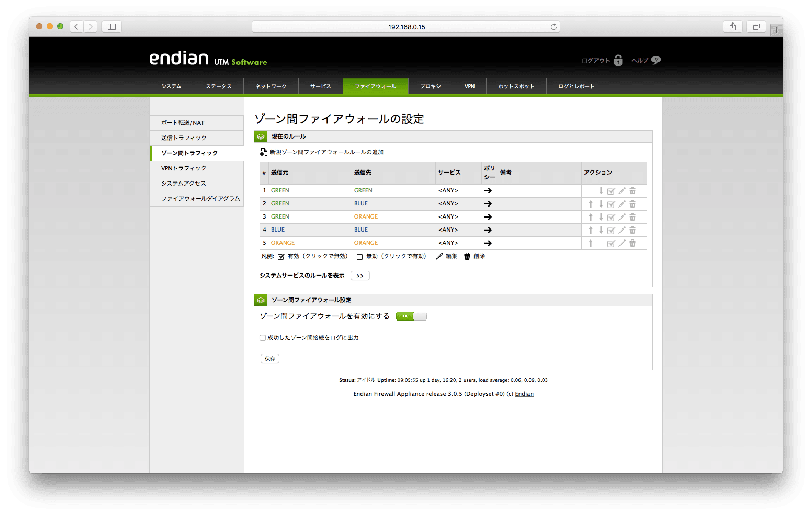The image size is (812, 515).
Task: Open the help speech bubble icon
Action: (x=656, y=60)
